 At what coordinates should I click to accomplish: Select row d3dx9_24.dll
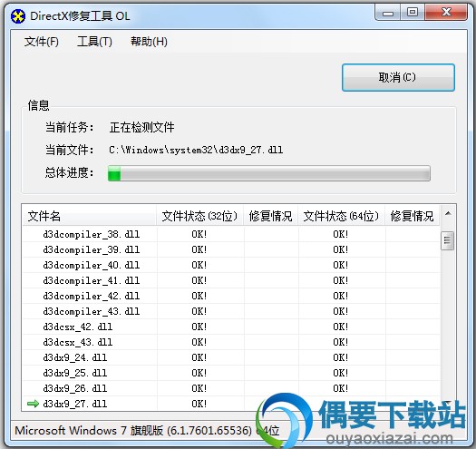tap(231, 357)
